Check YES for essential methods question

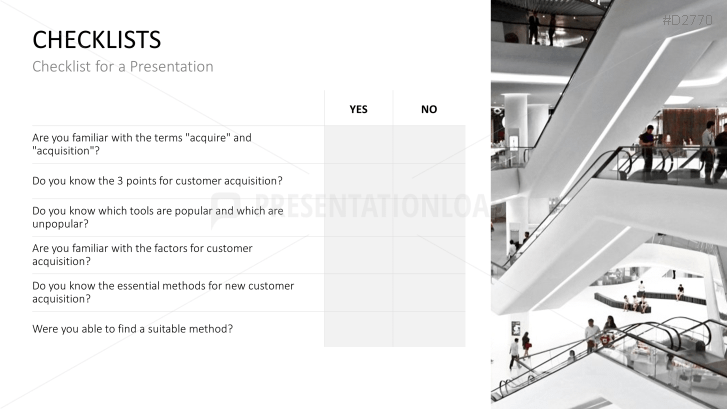[358, 293]
